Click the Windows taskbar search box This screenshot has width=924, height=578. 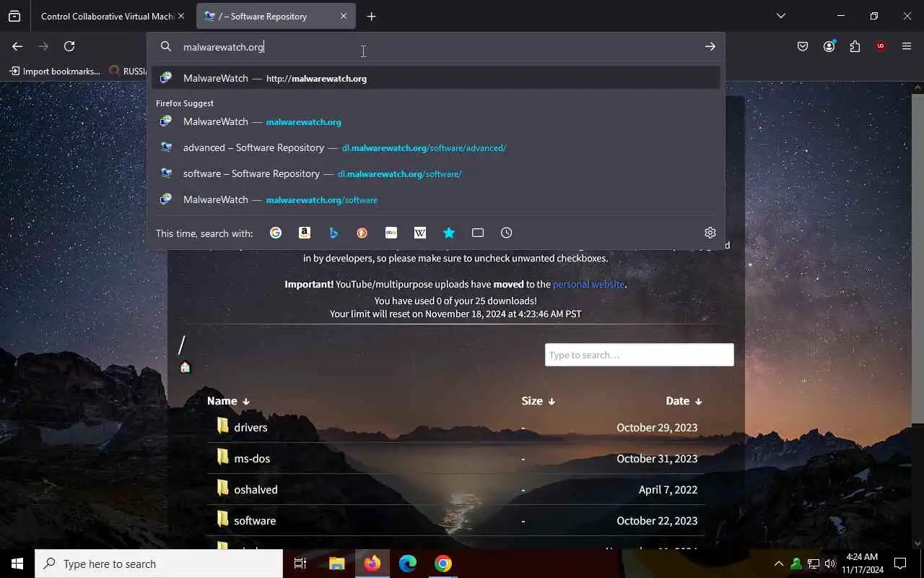pyautogui.click(x=159, y=564)
